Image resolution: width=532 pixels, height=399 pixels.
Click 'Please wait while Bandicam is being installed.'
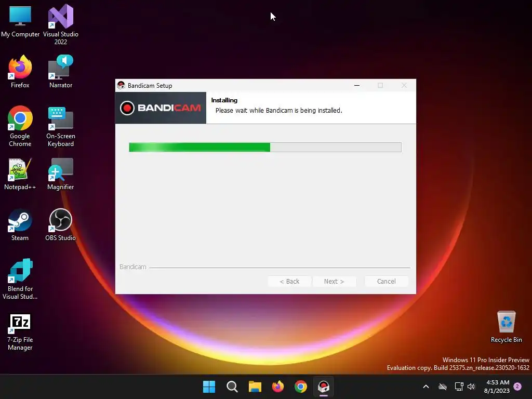[x=278, y=111]
